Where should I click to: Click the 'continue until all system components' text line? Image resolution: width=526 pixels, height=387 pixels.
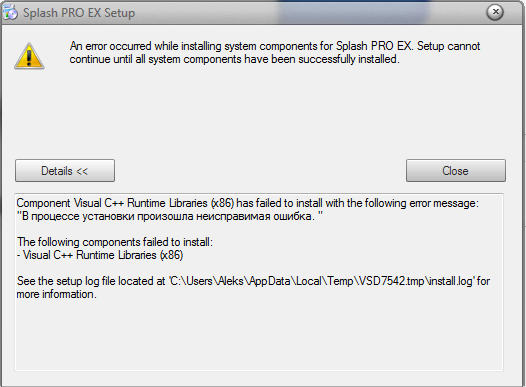click(x=234, y=59)
